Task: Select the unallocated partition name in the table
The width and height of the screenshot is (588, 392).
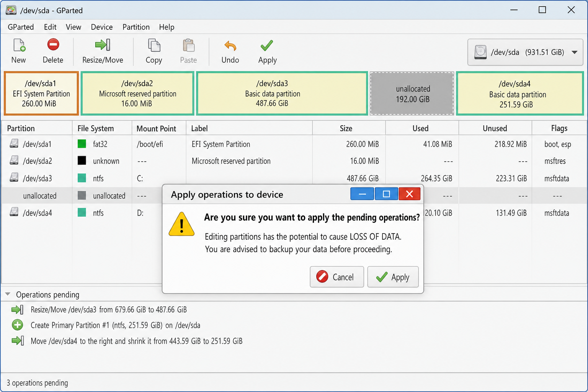Action: [x=39, y=196]
